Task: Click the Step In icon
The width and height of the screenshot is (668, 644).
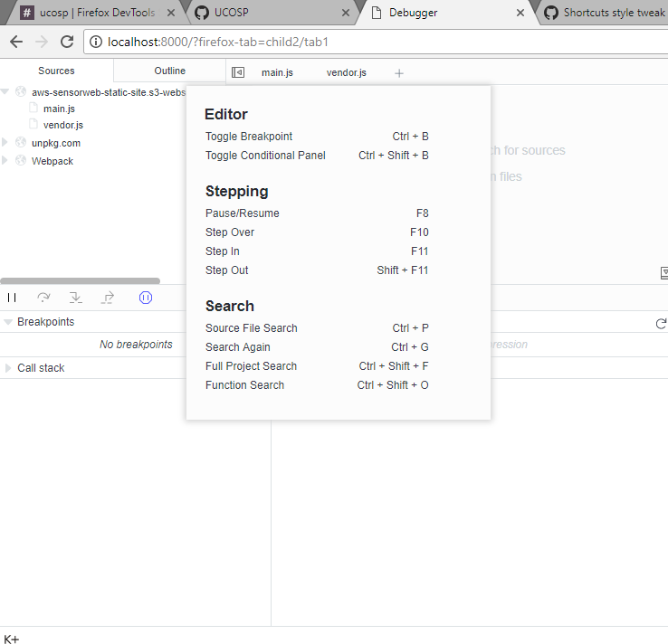Action: [x=76, y=298]
